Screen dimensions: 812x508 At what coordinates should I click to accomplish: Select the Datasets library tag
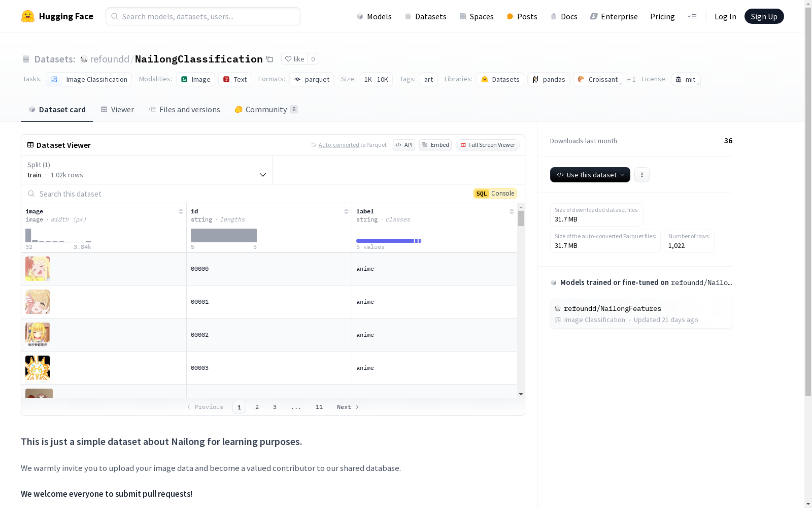[x=500, y=79]
